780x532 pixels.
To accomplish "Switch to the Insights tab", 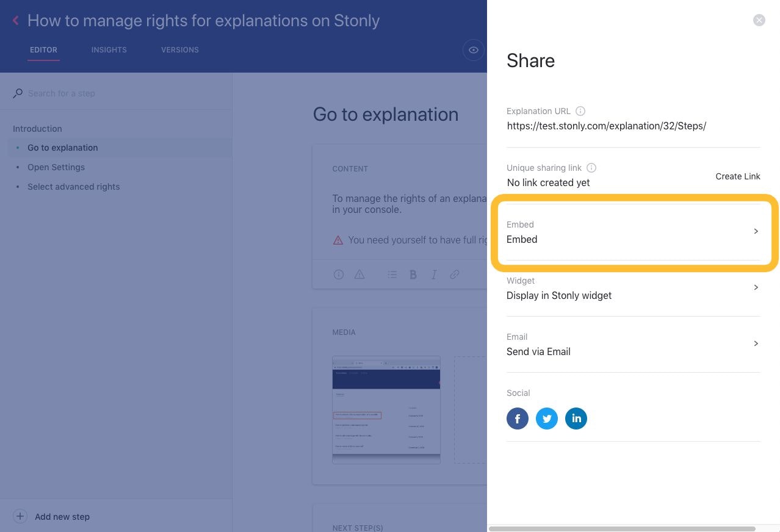I will click(109, 50).
